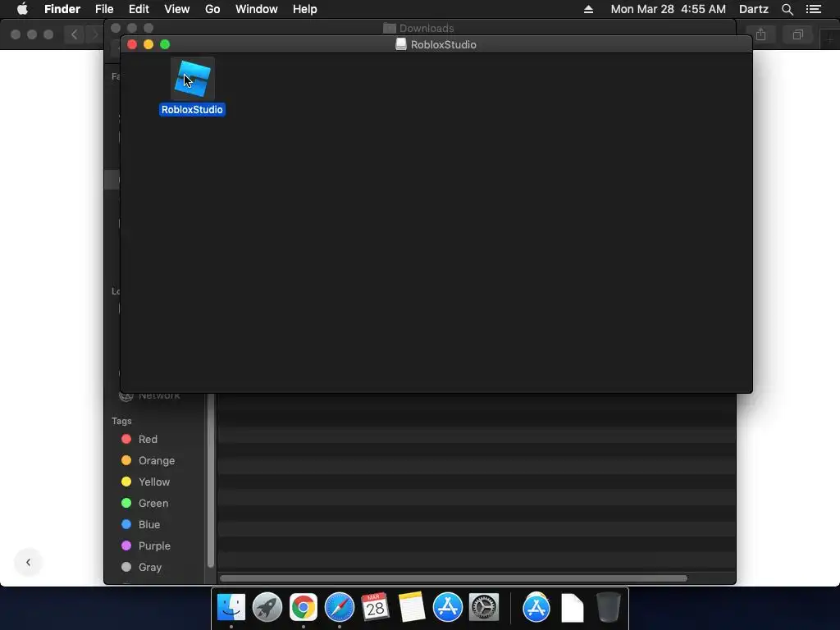840x630 pixels.
Task: Click the back arrow in browser toolbar
Action: [x=74, y=34]
